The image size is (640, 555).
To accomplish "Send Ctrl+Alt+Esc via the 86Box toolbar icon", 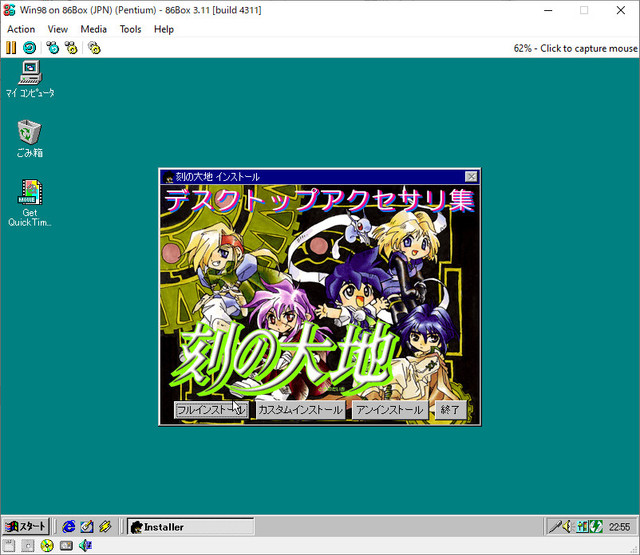I will pos(71,48).
